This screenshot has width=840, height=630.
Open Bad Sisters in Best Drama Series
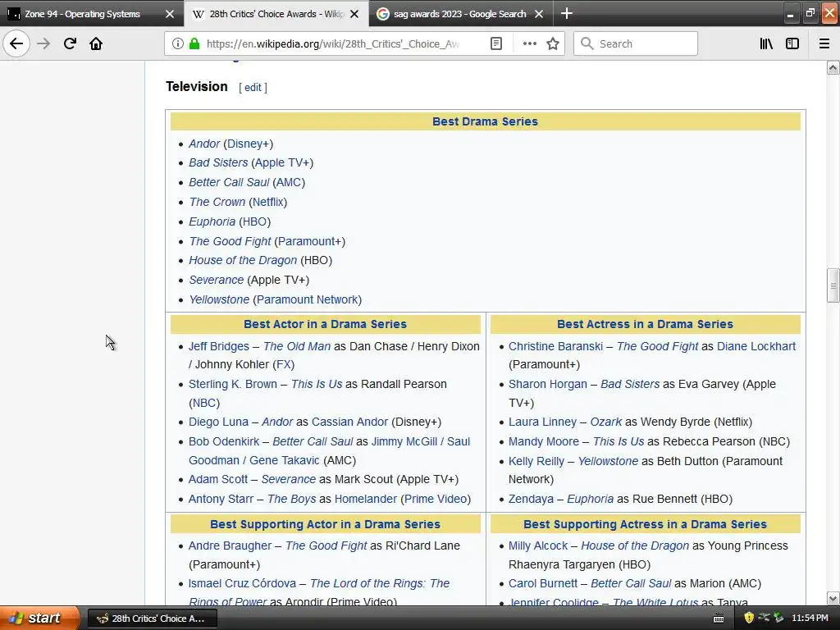[x=218, y=162]
